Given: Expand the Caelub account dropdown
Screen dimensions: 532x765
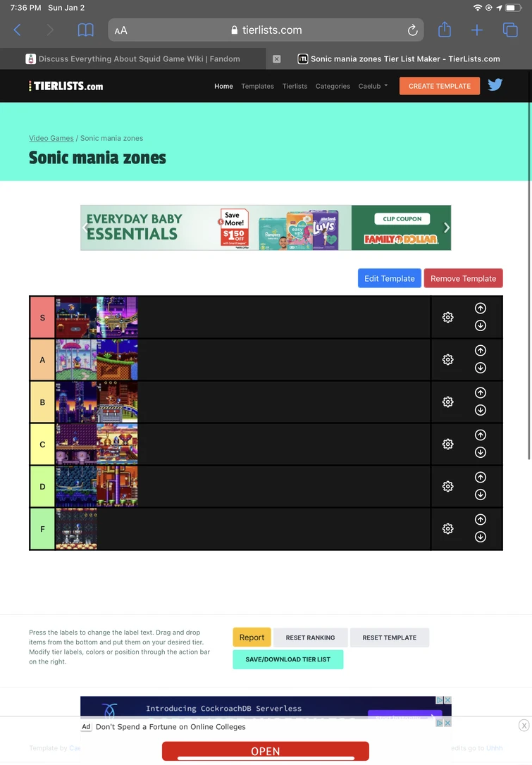Looking at the screenshot, I should [x=371, y=86].
